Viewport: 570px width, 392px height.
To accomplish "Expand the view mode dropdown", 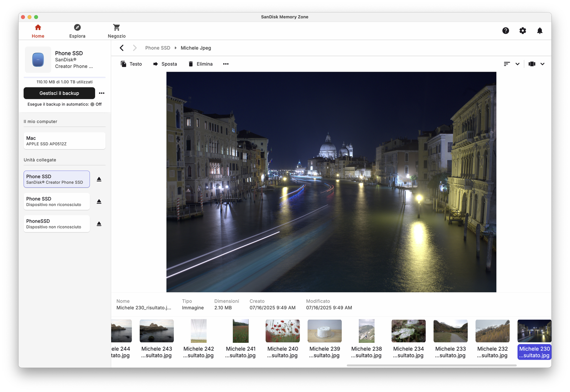I will click(x=542, y=64).
